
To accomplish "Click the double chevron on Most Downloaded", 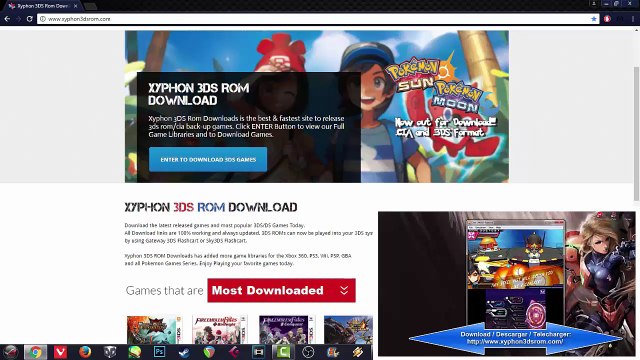I will pos(344,290).
